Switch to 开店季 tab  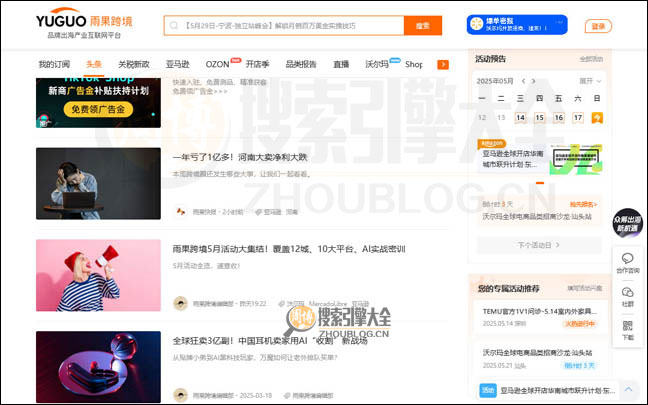[257, 64]
